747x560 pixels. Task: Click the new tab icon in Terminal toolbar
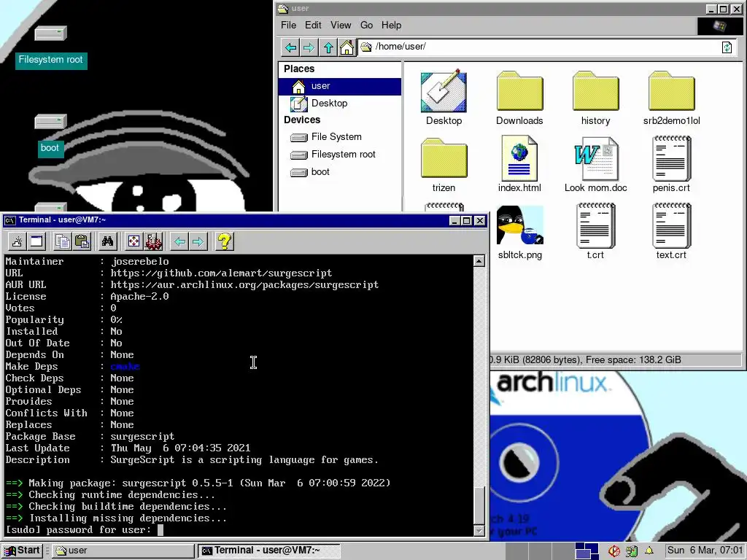(18, 241)
